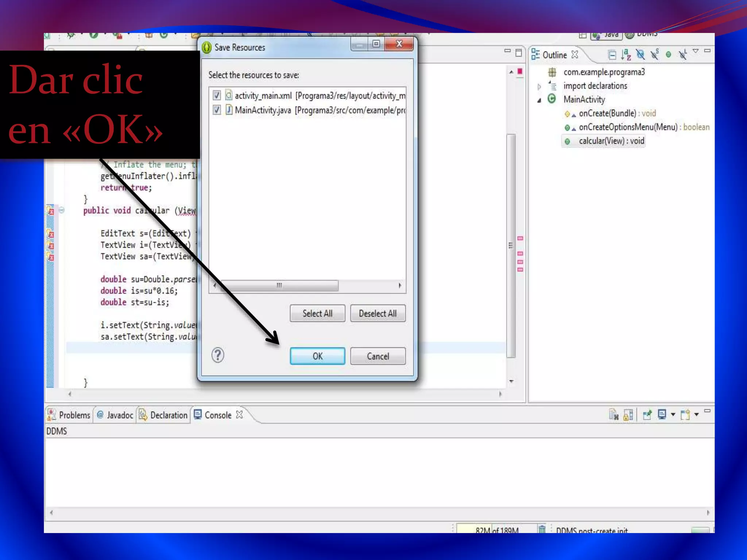Toggle Hide Fields icon in Outline
This screenshot has width=747, height=560.
tap(640, 55)
